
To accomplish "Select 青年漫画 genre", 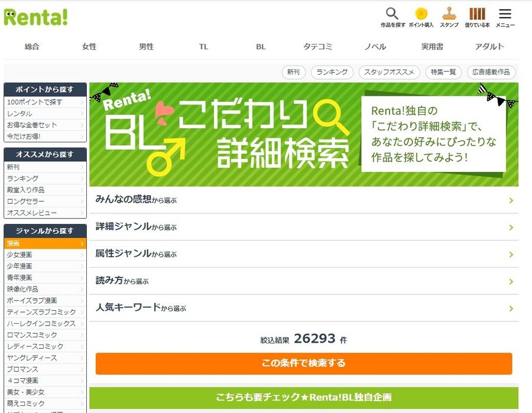I will (x=45, y=278).
